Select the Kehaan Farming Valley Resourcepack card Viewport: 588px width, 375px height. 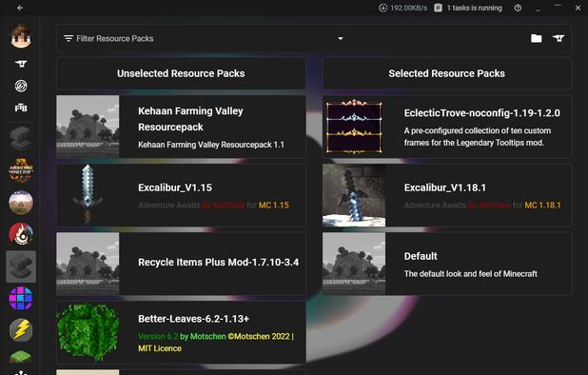point(181,127)
